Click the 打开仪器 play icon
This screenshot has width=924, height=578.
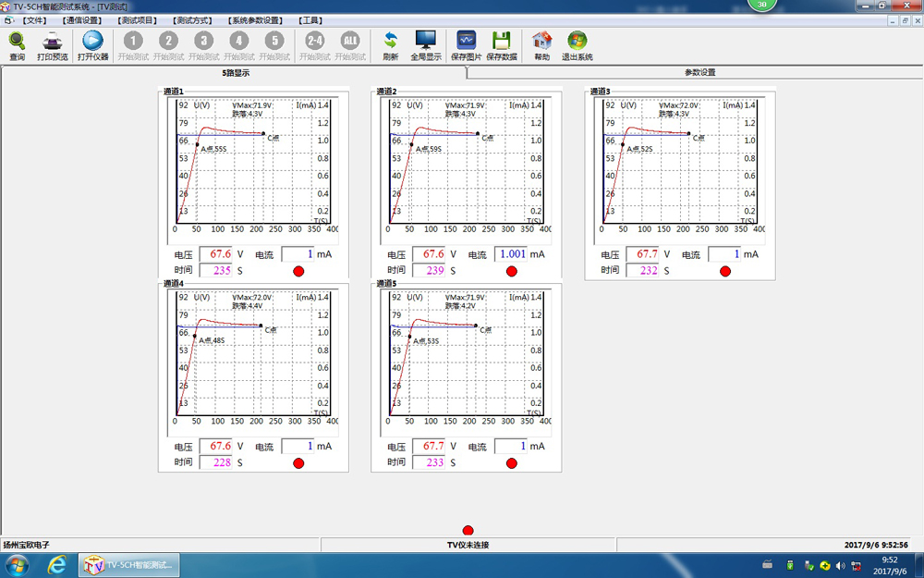pos(92,42)
